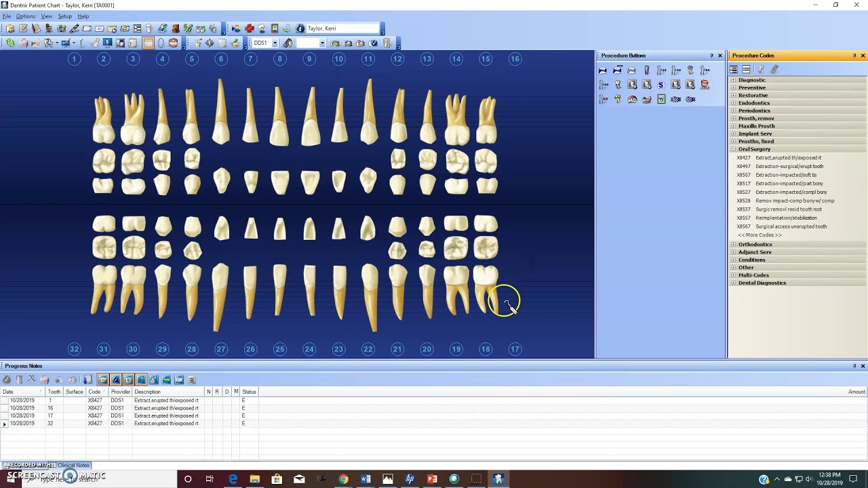Viewport: 868px width, 488px height.
Task: Click the Taylor, Kerri patient name field
Action: click(342, 28)
